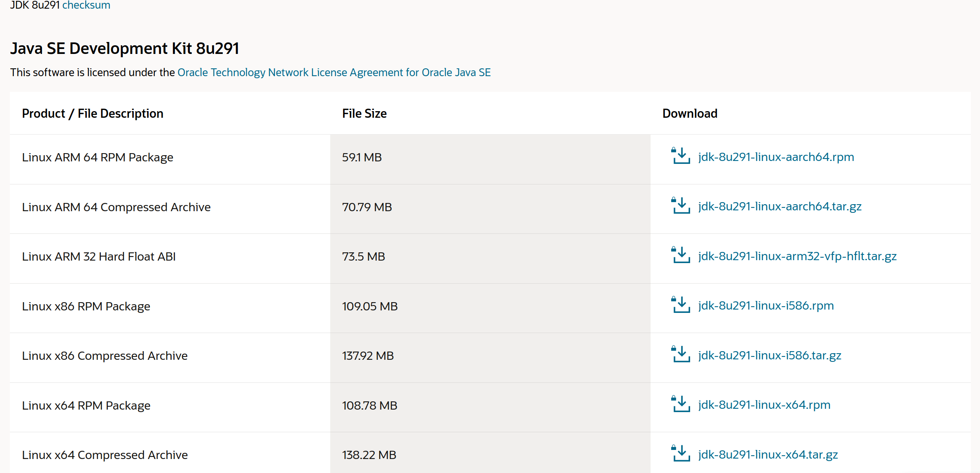The height and width of the screenshot is (473, 980).
Task: Open the JDK 8u291 checksum link
Action: (86, 5)
